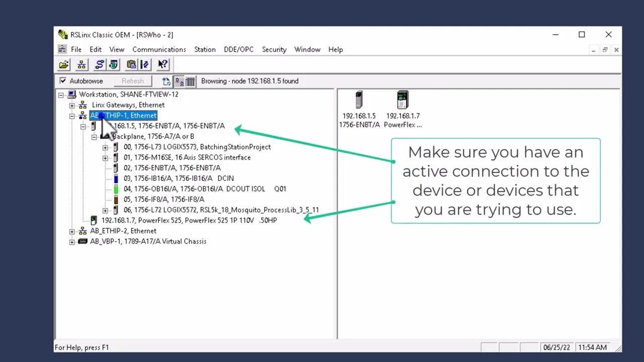The width and height of the screenshot is (644, 362).
Task: Open the File menu
Action: [x=76, y=49]
